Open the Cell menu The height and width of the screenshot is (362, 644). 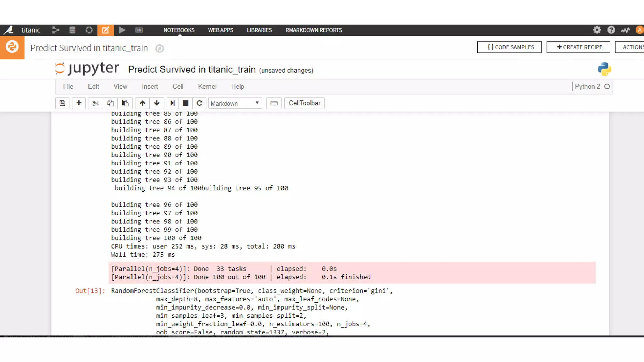pos(178,86)
